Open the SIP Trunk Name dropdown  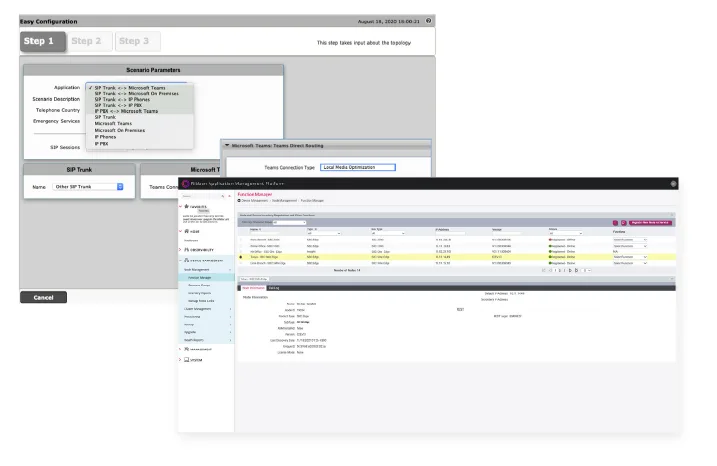click(x=118, y=187)
